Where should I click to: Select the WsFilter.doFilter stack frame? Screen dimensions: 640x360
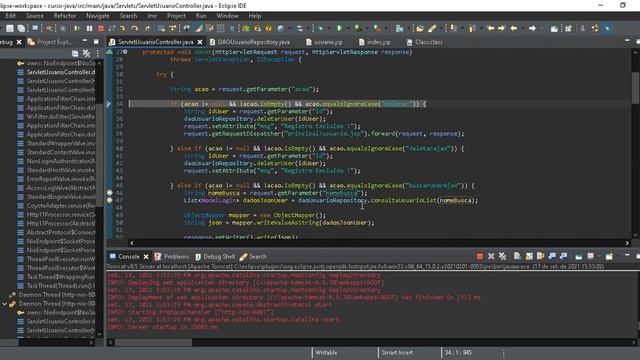pyautogui.click(x=56, y=116)
